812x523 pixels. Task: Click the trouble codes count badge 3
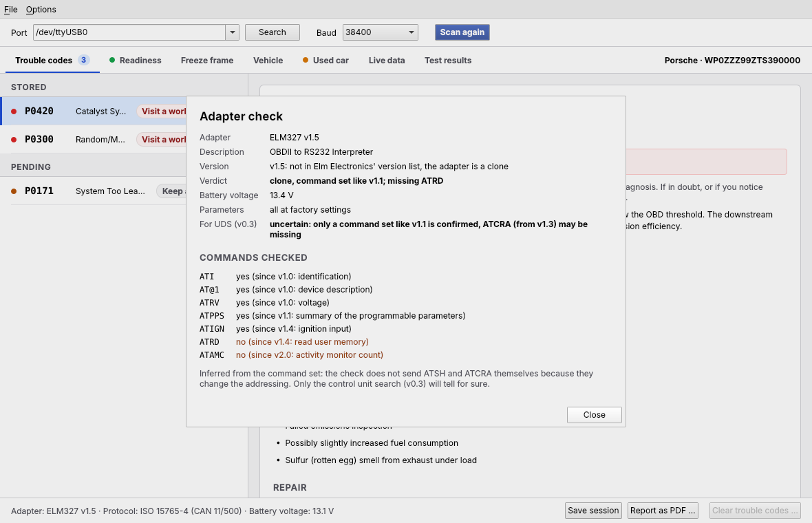tap(83, 60)
